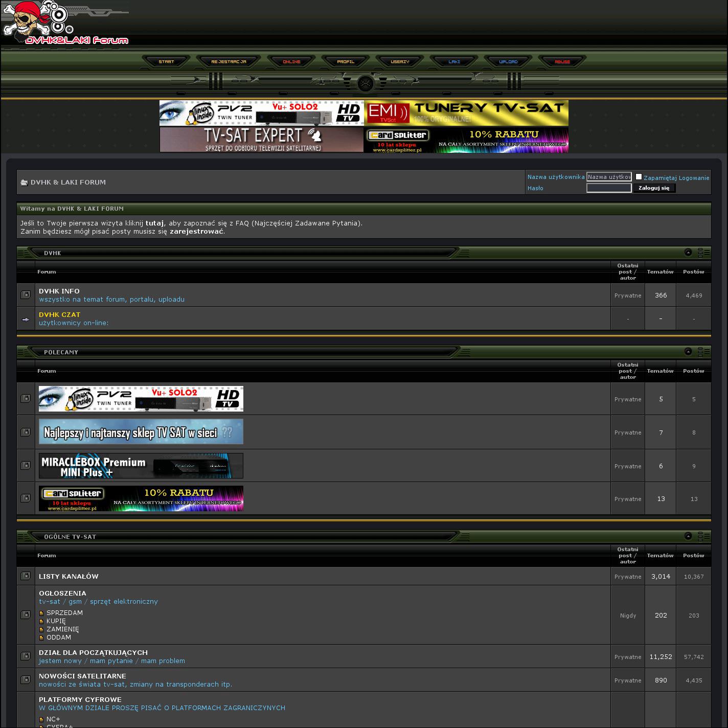Collapse the DVHK category section
This screenshot has height=728, width=728.
point(688,253)
